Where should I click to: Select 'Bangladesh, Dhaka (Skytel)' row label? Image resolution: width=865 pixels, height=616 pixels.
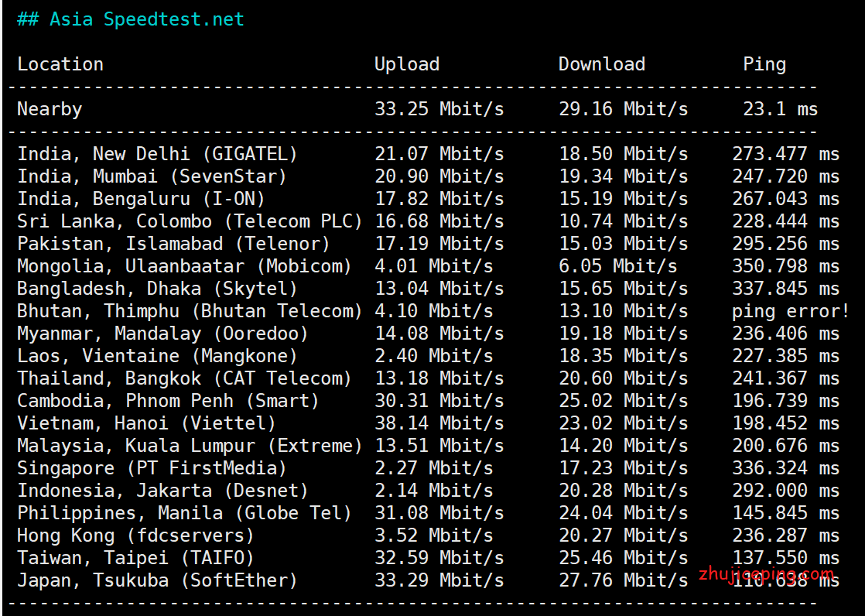[x=157, y=289]
